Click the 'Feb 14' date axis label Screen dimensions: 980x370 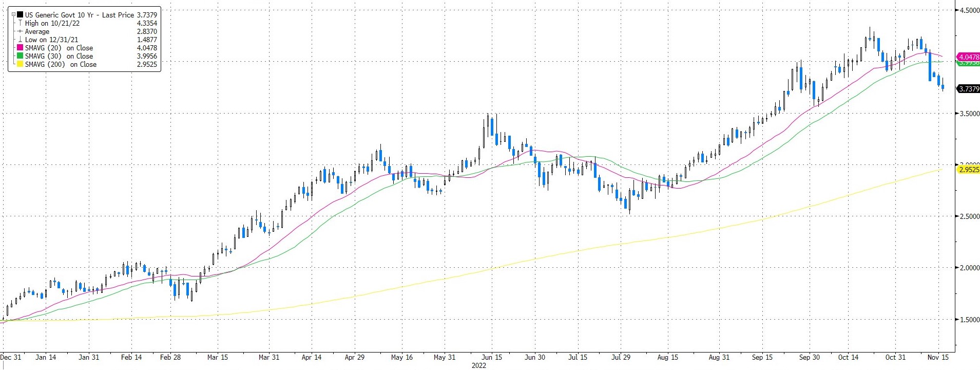point(131,357)
